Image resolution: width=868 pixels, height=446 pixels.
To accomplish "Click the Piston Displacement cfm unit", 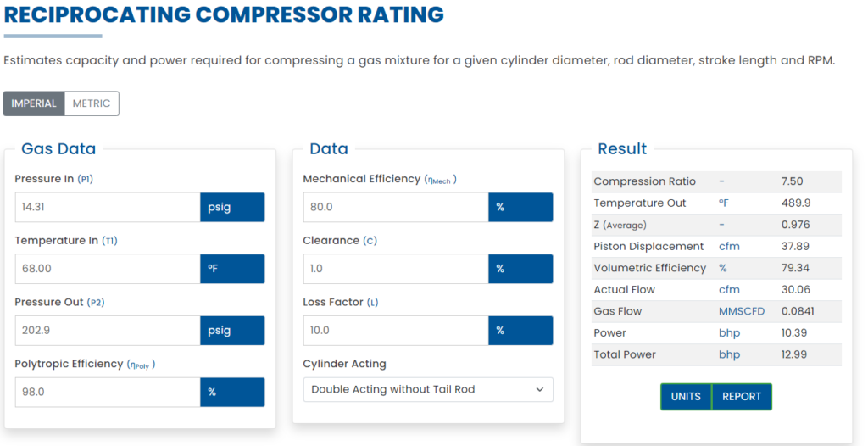I will [x=728, y=247].
